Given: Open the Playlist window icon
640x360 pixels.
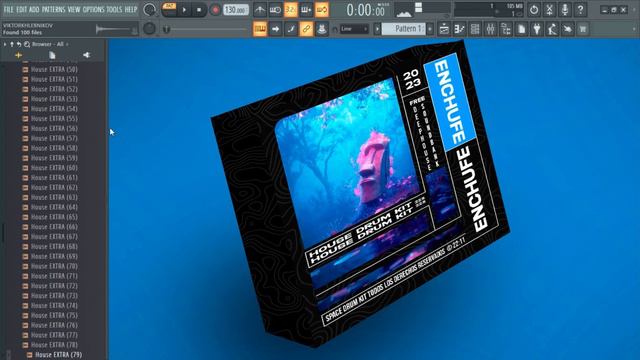Looking at the screenshot, I should point(444,29).
